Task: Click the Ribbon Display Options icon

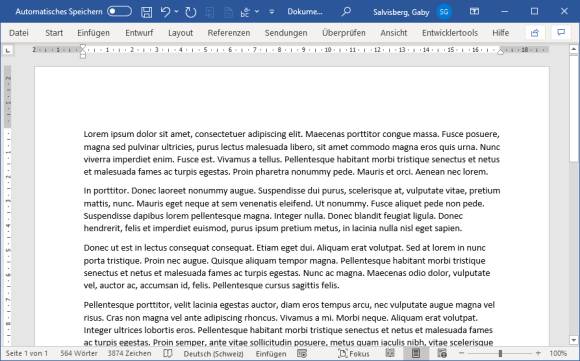Action: (474, 12)
